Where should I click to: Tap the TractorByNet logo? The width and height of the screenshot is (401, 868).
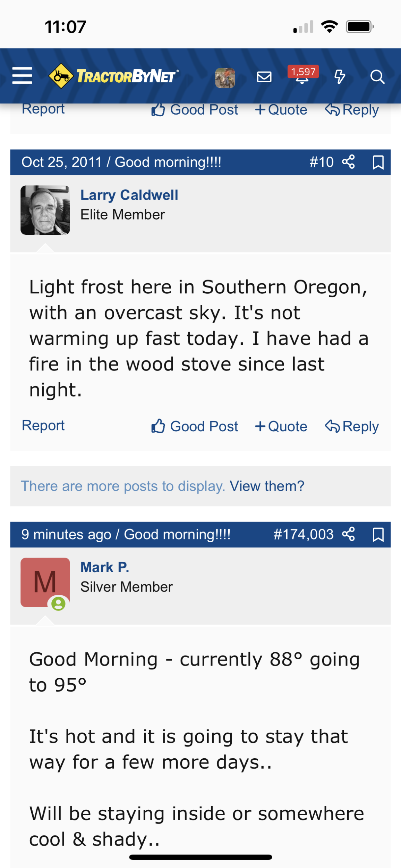pyautogui.click(x=114, y=76)
